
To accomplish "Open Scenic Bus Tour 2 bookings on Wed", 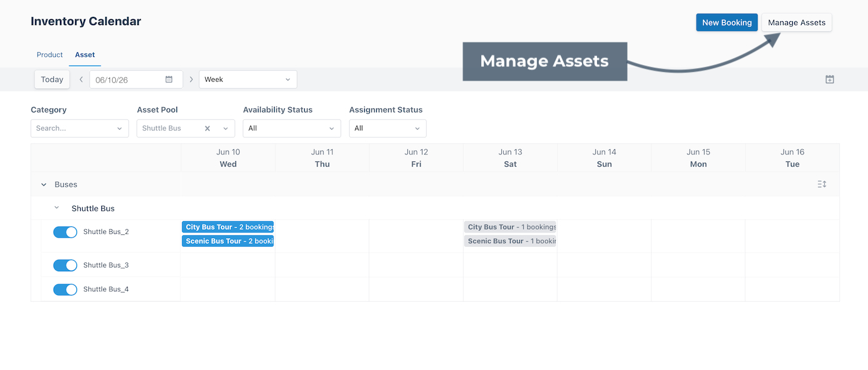I will coord(228,241).
